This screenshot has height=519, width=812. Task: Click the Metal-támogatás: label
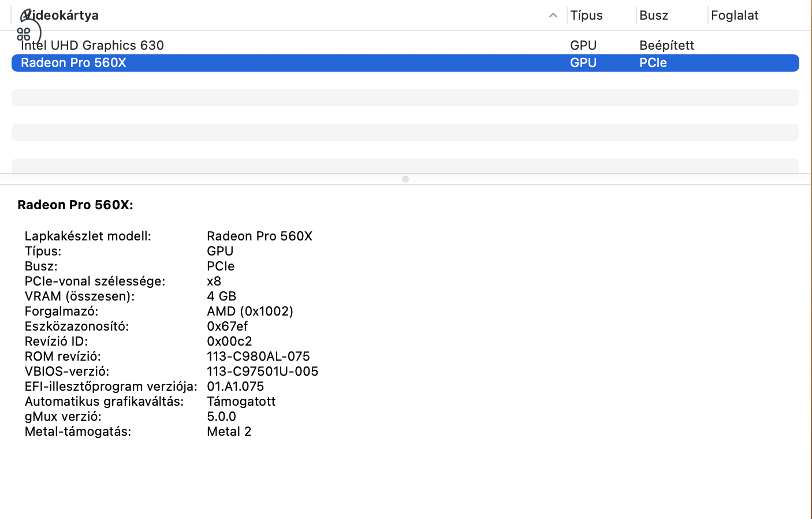pos(78,432)
